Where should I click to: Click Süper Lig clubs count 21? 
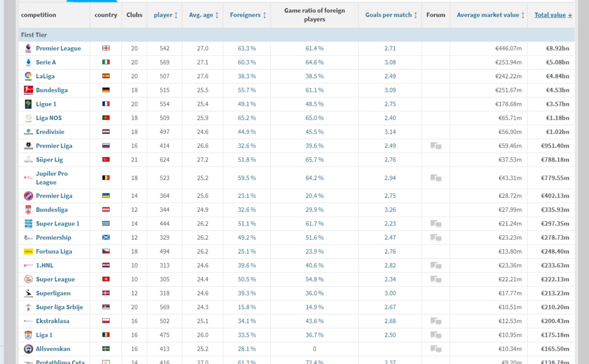(x=134, y=160)
